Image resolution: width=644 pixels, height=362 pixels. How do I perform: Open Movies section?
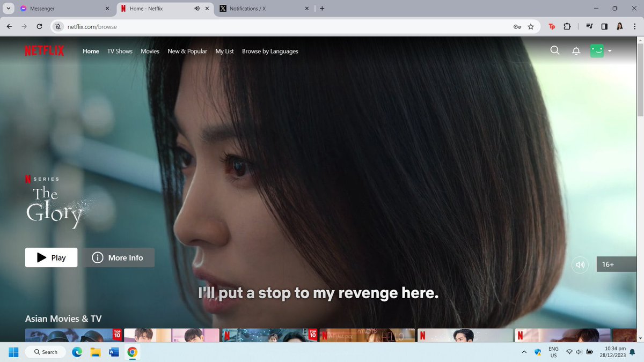(150, 51)
